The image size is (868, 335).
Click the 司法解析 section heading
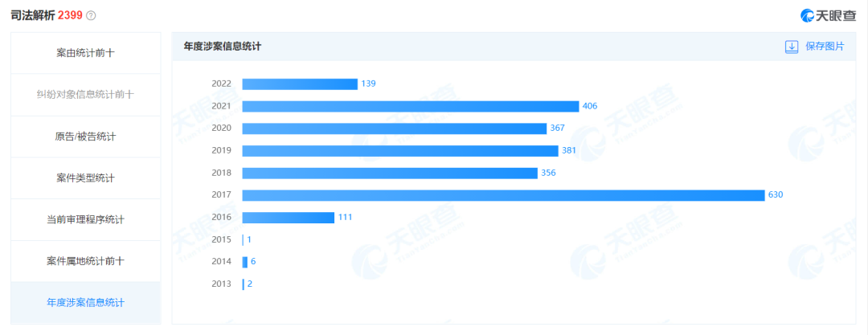pos(33,15)
